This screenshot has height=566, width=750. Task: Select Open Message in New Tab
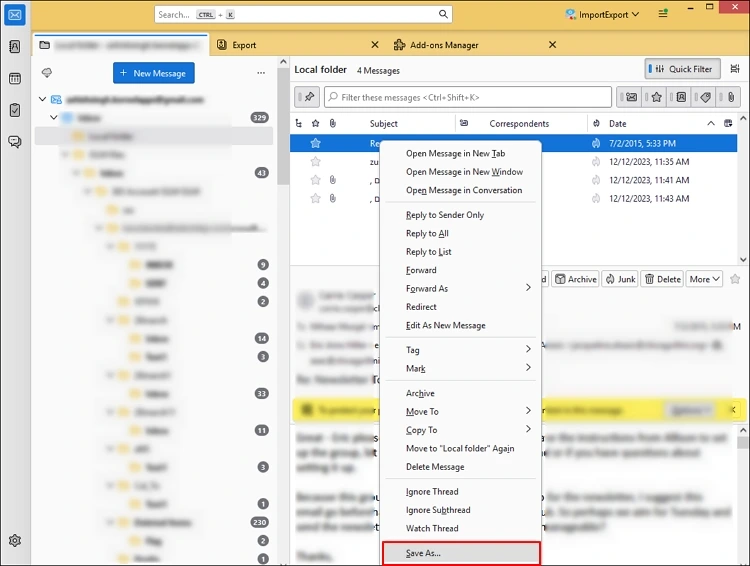[461, 153]
